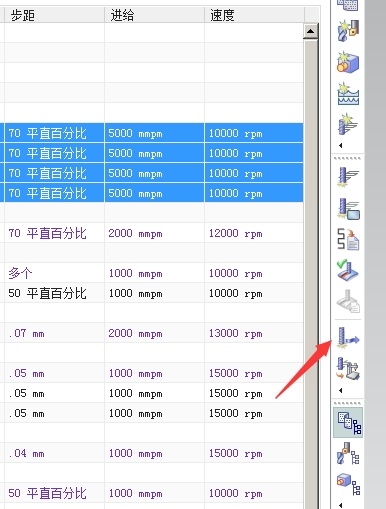
Task: Replay the tool path
Action: tap(348, 209)
